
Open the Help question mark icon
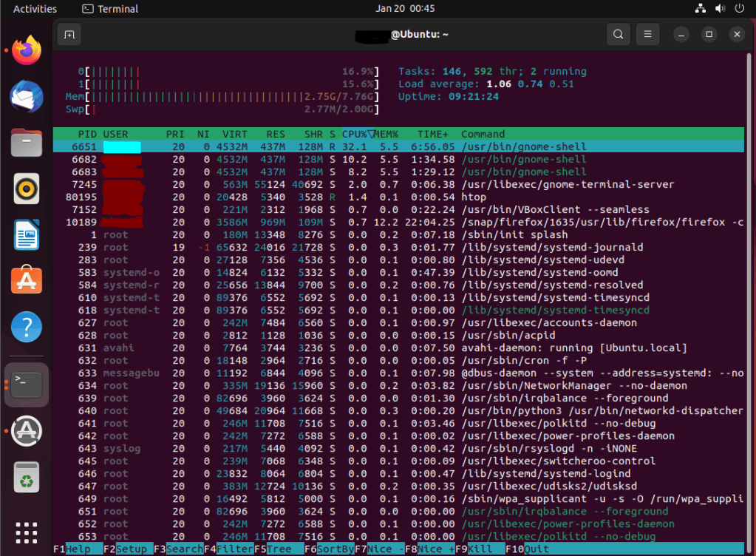(x=27, y=326)
